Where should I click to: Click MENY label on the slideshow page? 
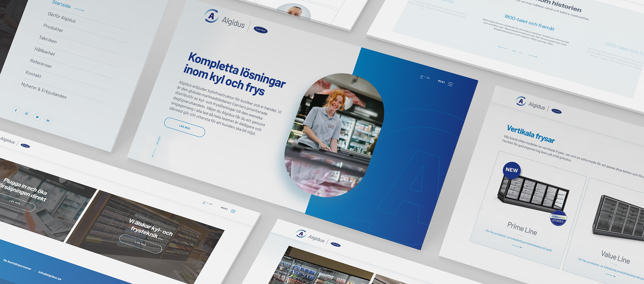point(224,208)
